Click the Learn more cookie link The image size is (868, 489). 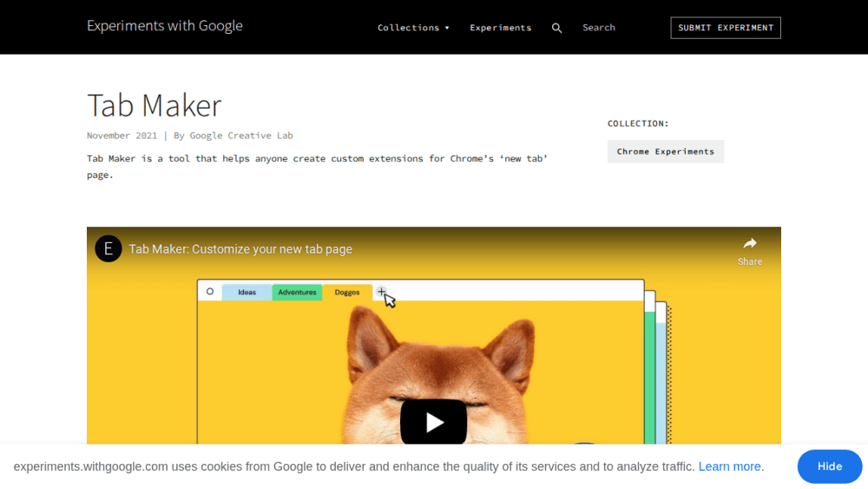729,466
